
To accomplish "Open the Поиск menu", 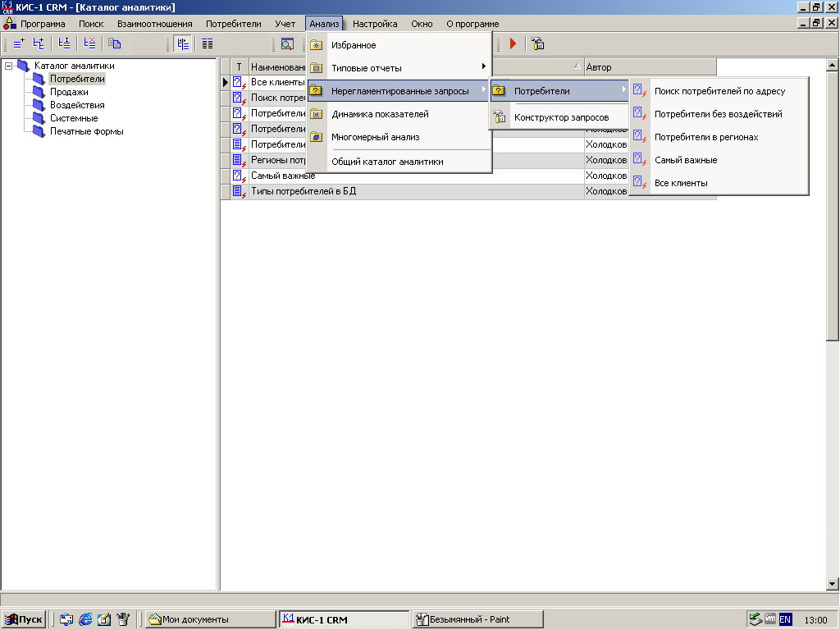I will [91, 24].
